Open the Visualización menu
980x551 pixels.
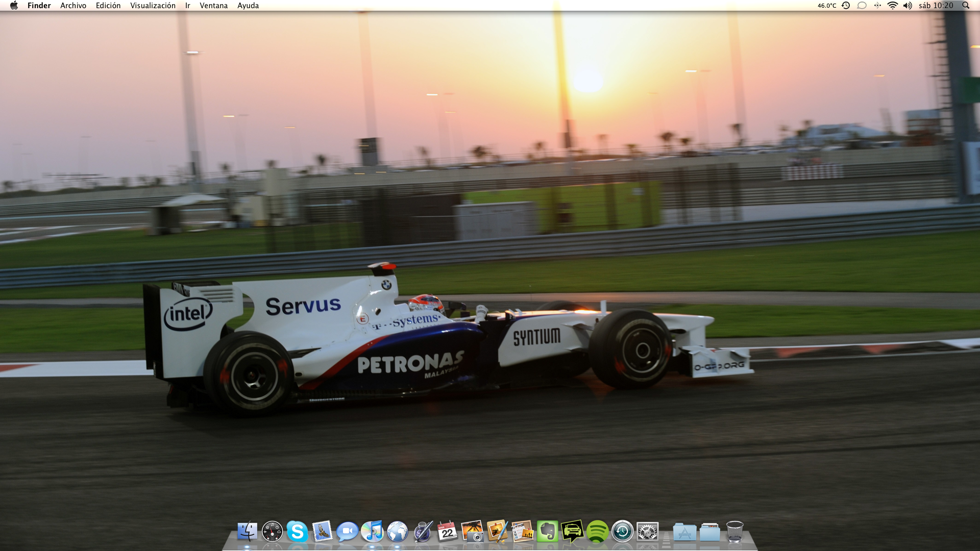[x=153, y=6]
